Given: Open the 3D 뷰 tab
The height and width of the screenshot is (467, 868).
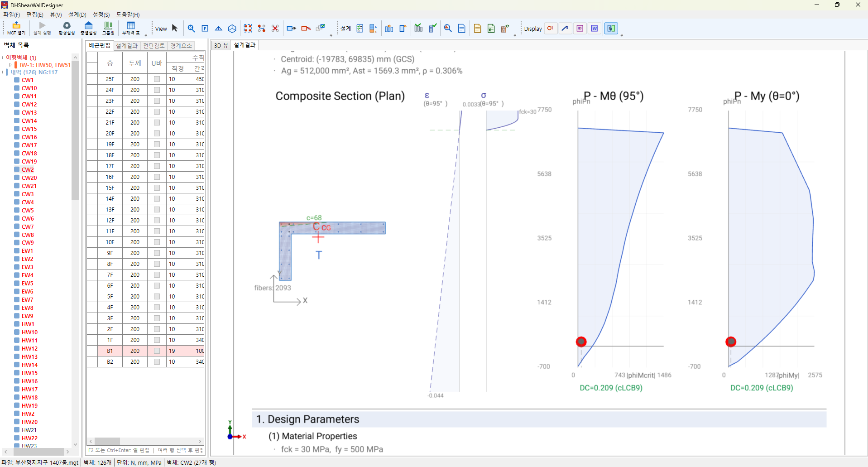Looking at the screenshot, I should point(221,45).
